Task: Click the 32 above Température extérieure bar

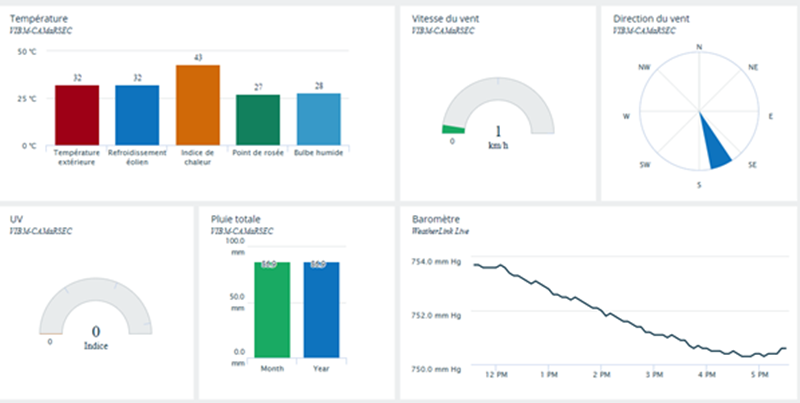Action: [x=77, y=78]
